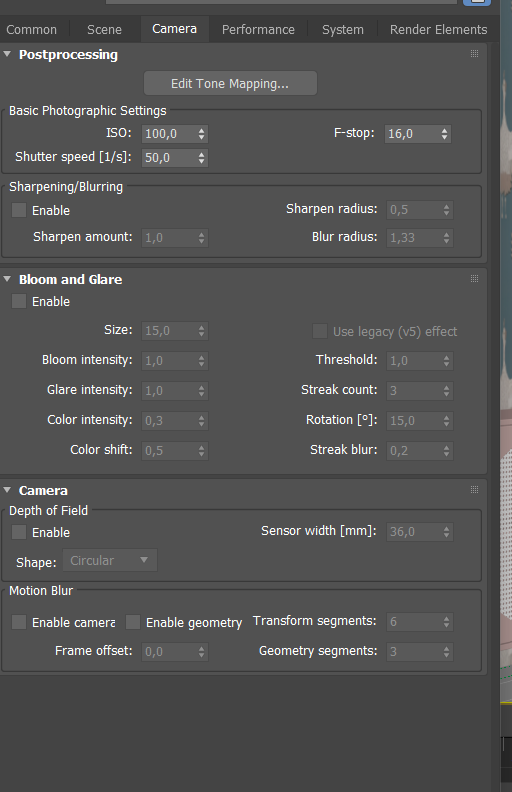The image size is (512, 792).
Task: Switch to the Scene tab
Action: 104,29
